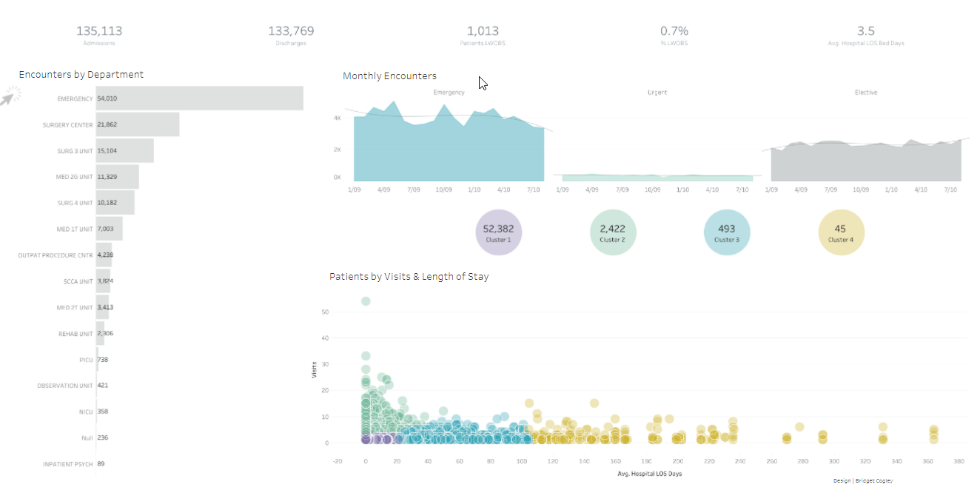
Task: Select the SURGERY CENTER bar showing 21,862
Action: tap(138, 124)
